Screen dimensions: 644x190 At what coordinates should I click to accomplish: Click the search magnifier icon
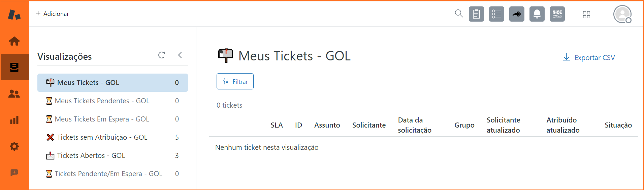pos(459,14)
